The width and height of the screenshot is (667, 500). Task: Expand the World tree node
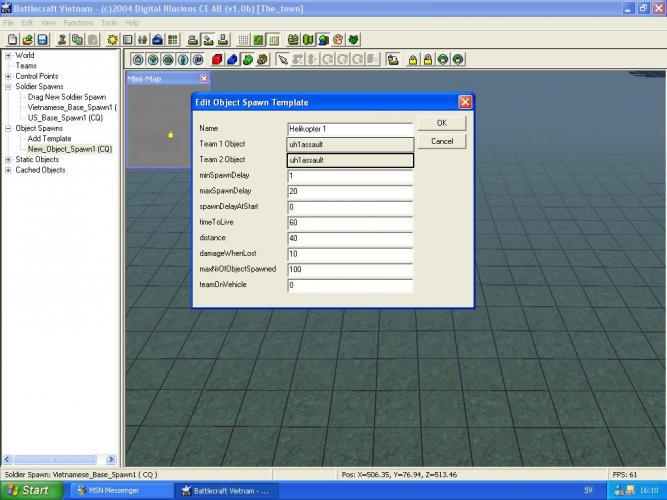point(8,56)
